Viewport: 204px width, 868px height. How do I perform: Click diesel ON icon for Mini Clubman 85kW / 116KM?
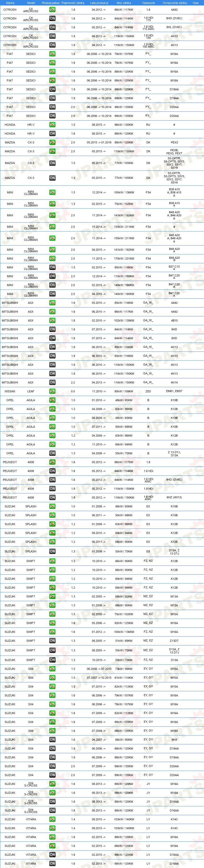click(52, 267)
